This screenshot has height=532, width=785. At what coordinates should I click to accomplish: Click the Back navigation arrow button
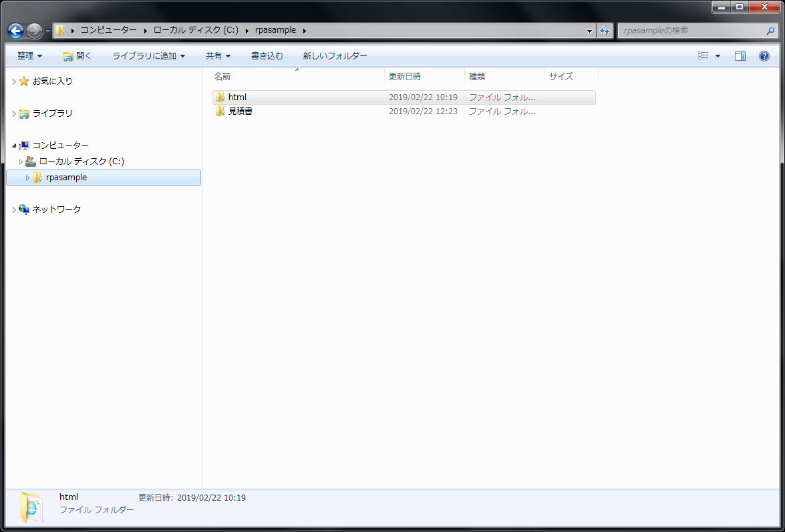15,31
